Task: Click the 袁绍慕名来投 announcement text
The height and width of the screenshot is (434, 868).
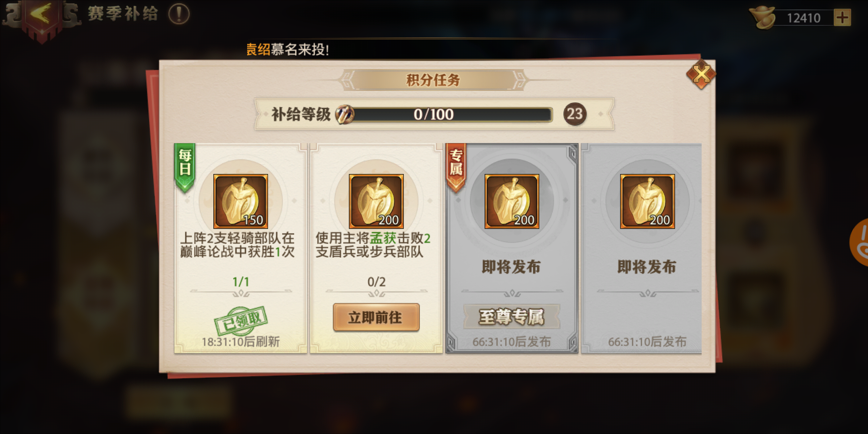Action: 288,49
